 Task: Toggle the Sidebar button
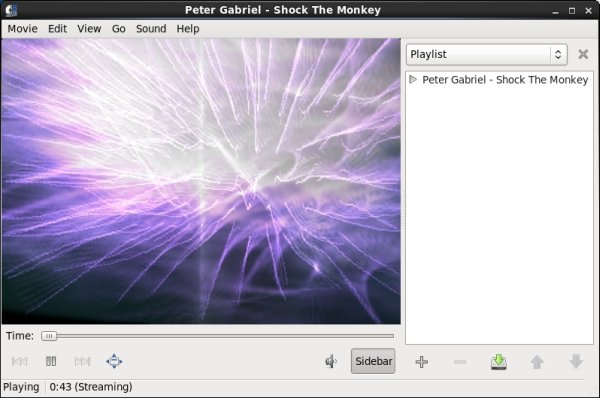[x=373, y=361]
